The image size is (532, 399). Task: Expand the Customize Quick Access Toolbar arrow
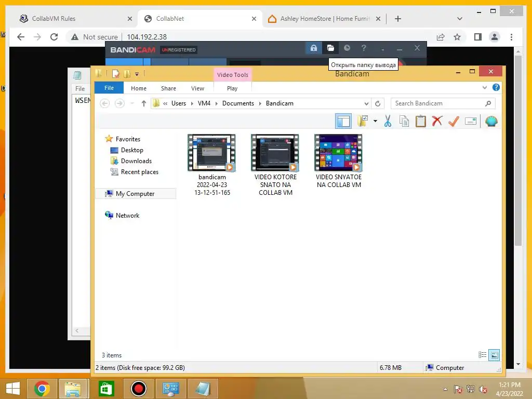coord(137,74)
